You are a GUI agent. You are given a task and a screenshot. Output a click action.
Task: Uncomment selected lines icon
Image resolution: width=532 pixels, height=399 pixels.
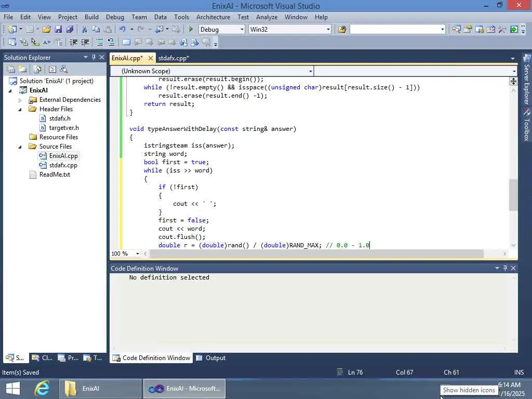pyautogui.click(x=111, y=42)
